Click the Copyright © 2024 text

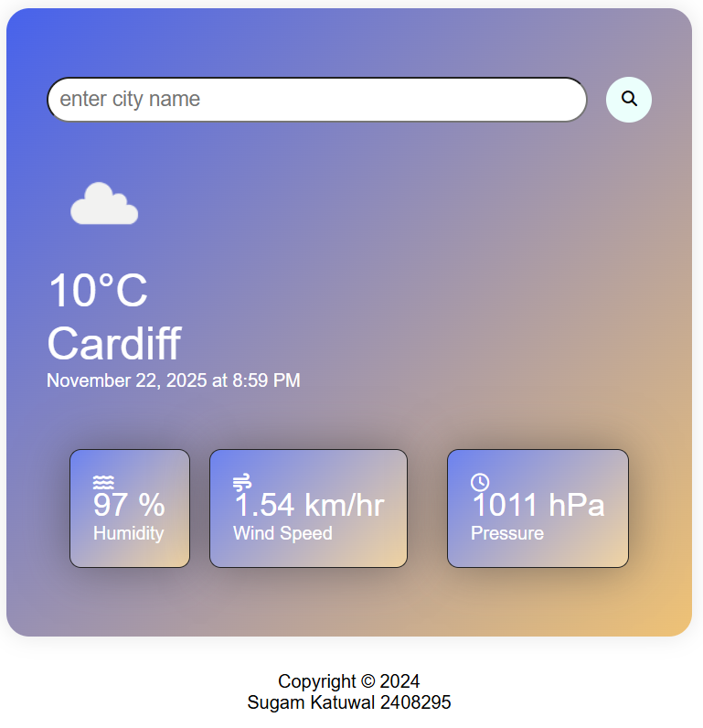[x=349, y=681]
